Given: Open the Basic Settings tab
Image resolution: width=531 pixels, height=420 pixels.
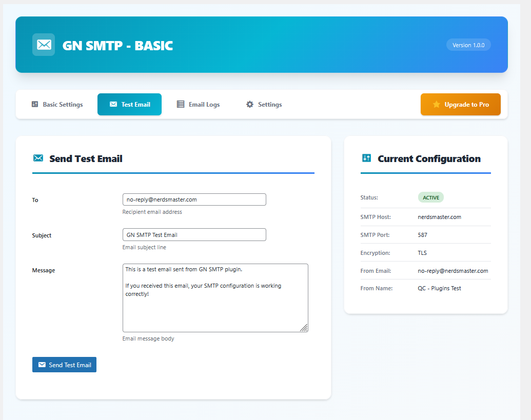Looking at the screenshot, I should (57, 104).
